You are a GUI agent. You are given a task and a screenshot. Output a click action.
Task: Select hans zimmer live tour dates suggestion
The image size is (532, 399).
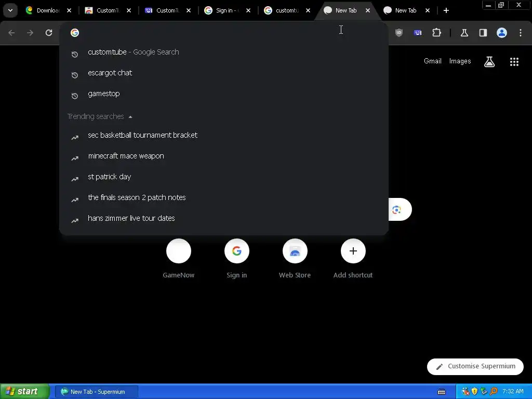point(224,218)
